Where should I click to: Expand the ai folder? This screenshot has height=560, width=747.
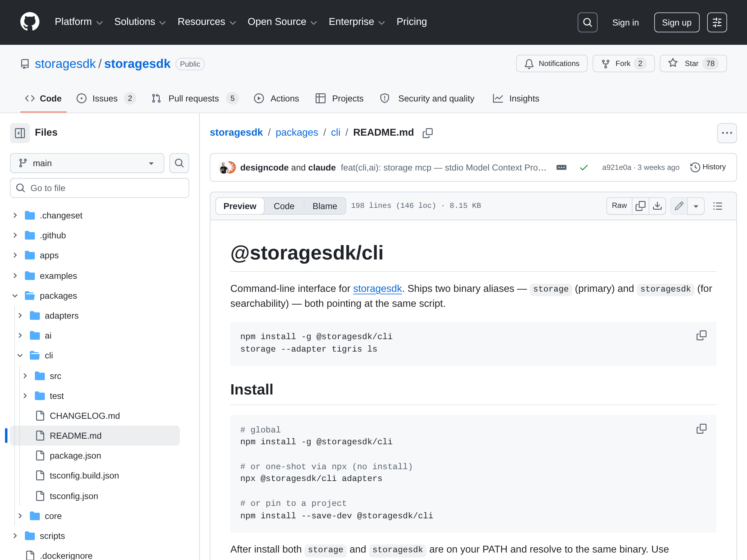pyautogui.click(x=20, y=335)
